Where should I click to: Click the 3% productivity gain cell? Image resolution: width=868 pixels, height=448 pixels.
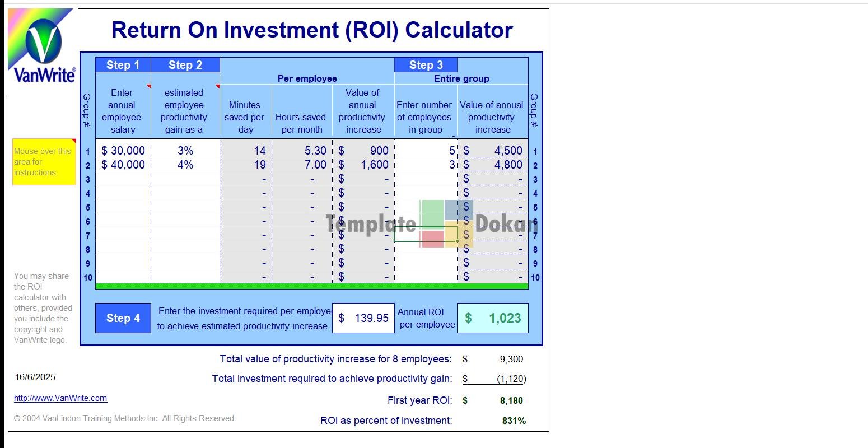click(x=185, y=151)
